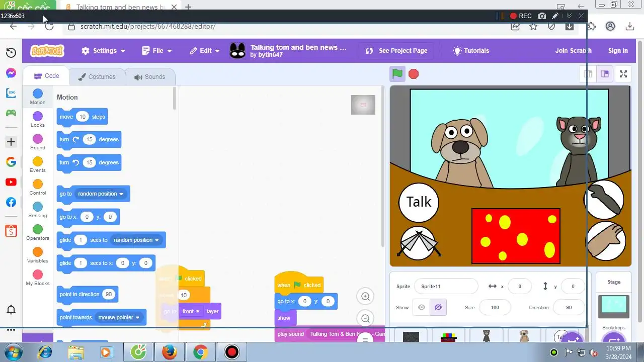The height and width of the screenshot is (362, 644).
Task: Select the Events block category
Action: [x=38, y=165]
